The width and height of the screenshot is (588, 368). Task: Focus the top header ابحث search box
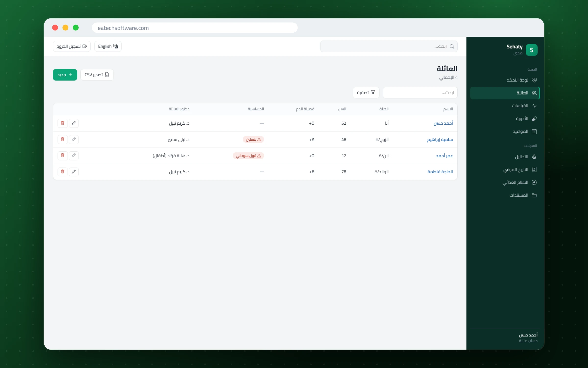[389, 46]
